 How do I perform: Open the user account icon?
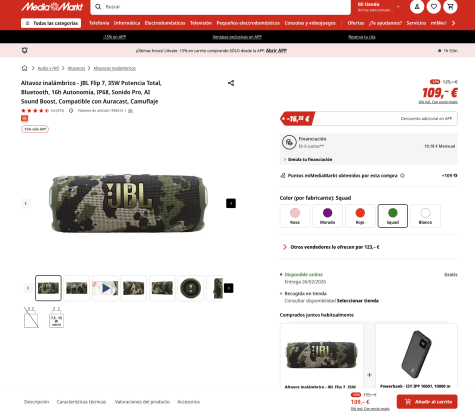pos(417,7)
